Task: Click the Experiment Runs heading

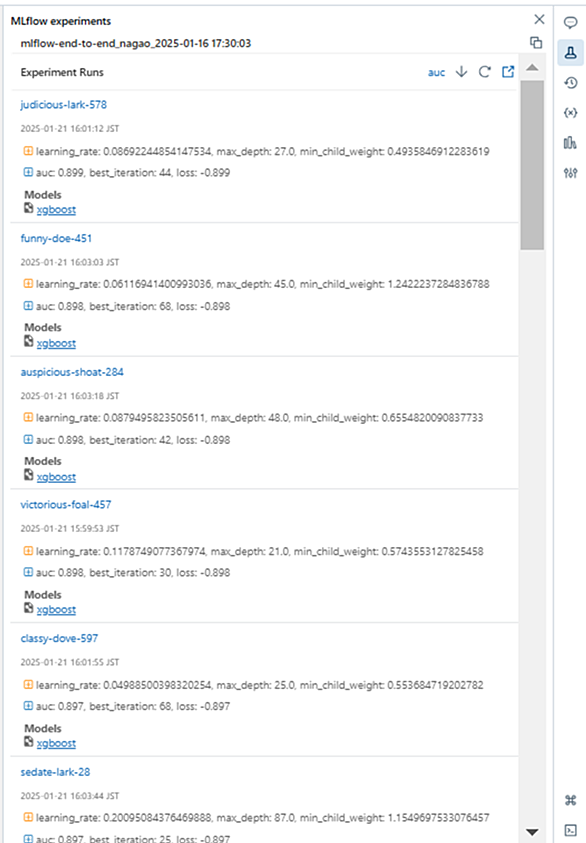Action: coord(62,73)
